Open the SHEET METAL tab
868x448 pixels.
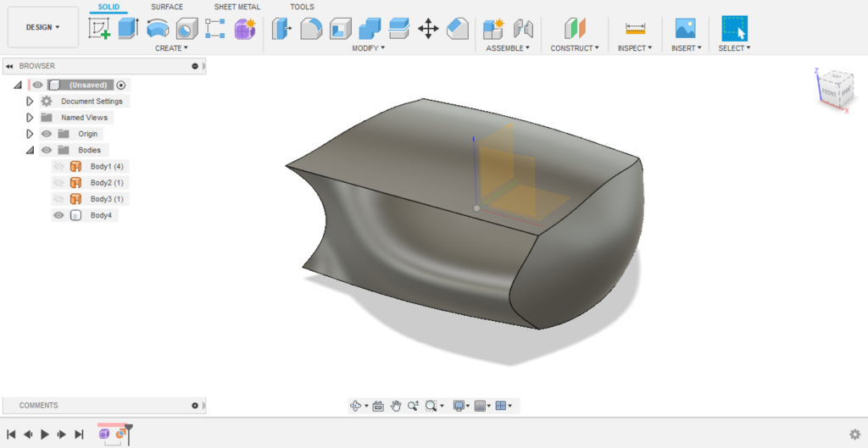pos(236,7)
